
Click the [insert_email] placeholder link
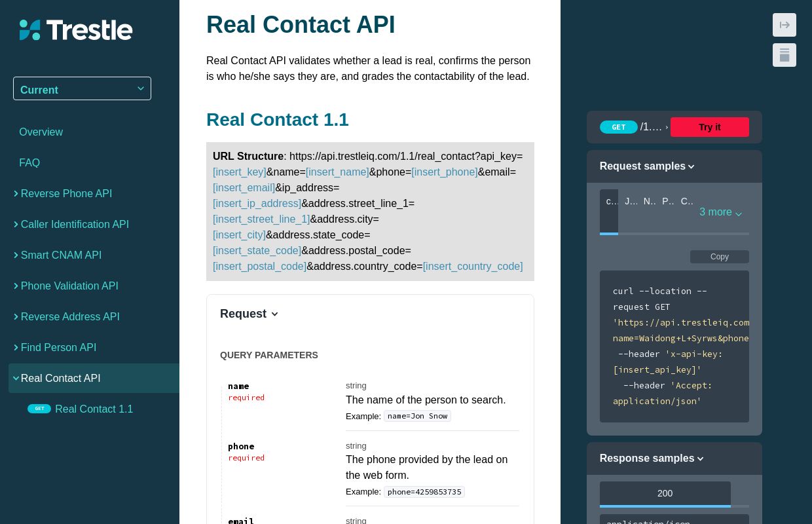[244, 188]
